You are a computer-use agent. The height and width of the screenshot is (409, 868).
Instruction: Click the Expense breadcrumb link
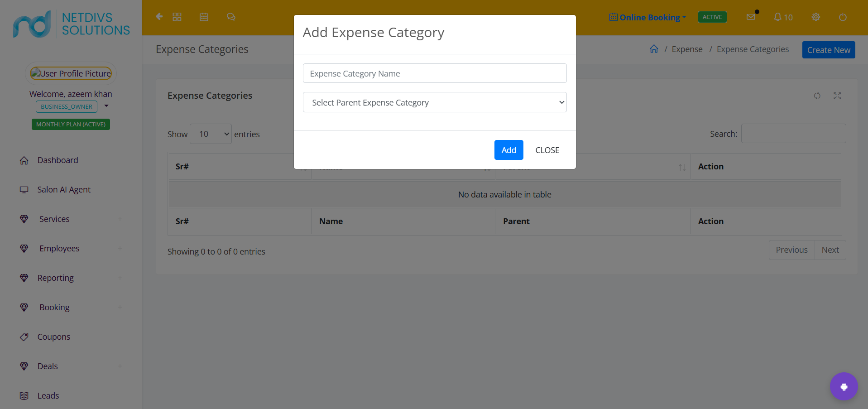tap(687, 49)
